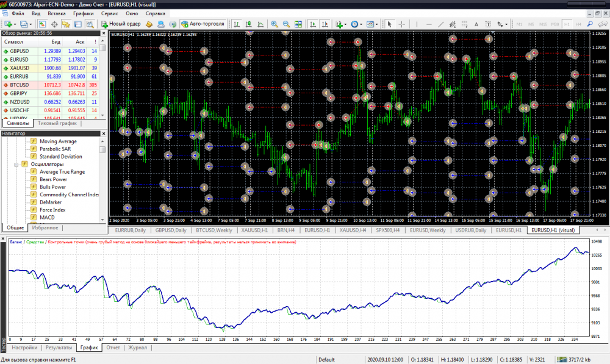Viewport: 610px width, 364px height.
Task: Switch timeframe to H4
Action: pos(578,24)
